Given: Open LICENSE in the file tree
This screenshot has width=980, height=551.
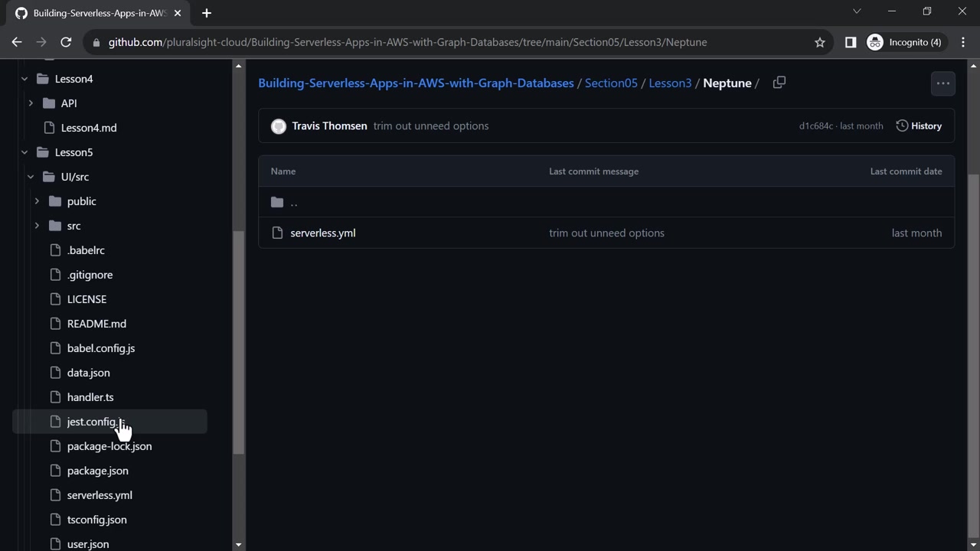Looking at the screenshot, I should click(x=87, y=299).
